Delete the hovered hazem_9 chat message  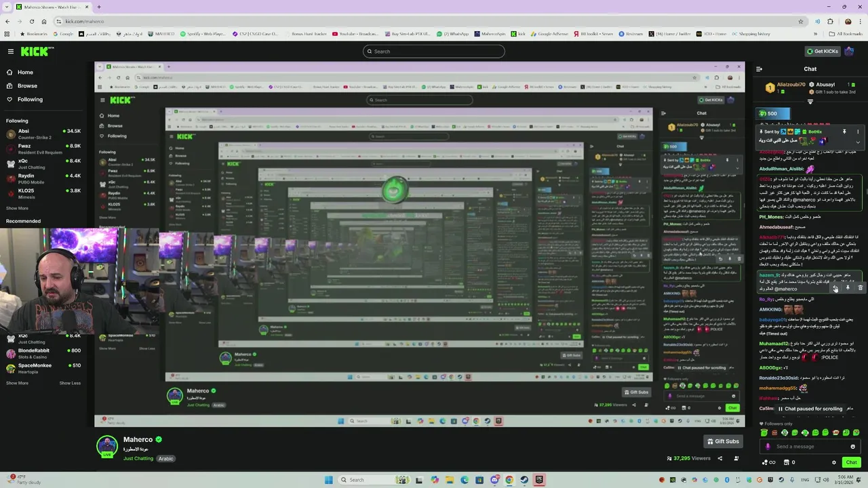pos(860,288)
